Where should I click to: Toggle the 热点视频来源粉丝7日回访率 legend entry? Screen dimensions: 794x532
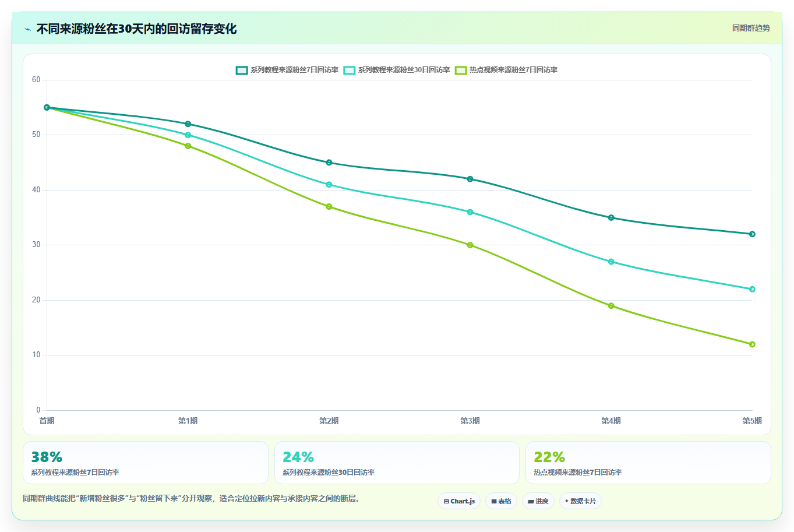[x=506, y=70]
